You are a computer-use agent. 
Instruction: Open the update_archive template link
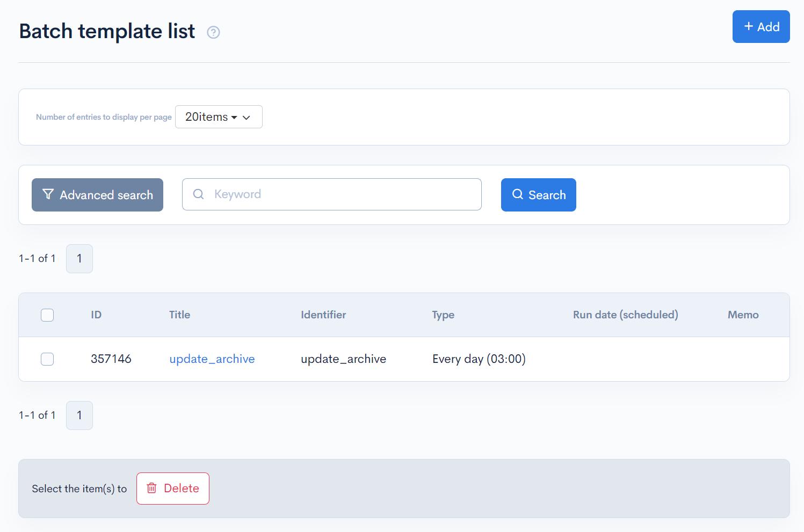click(212, 359)
